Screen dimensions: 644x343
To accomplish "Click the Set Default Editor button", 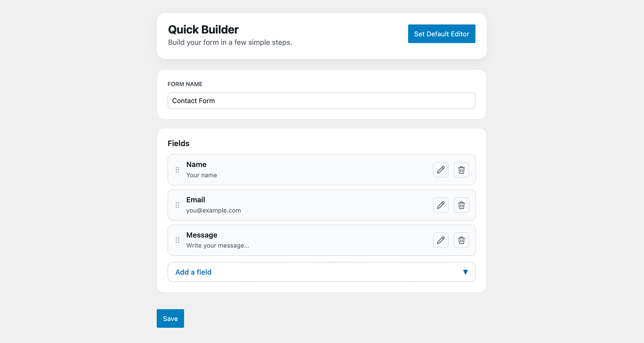I will tap(442, 34).
